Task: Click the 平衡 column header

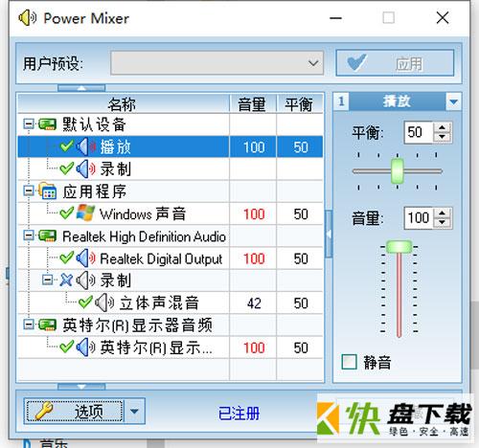Action: tap(300, 104)
